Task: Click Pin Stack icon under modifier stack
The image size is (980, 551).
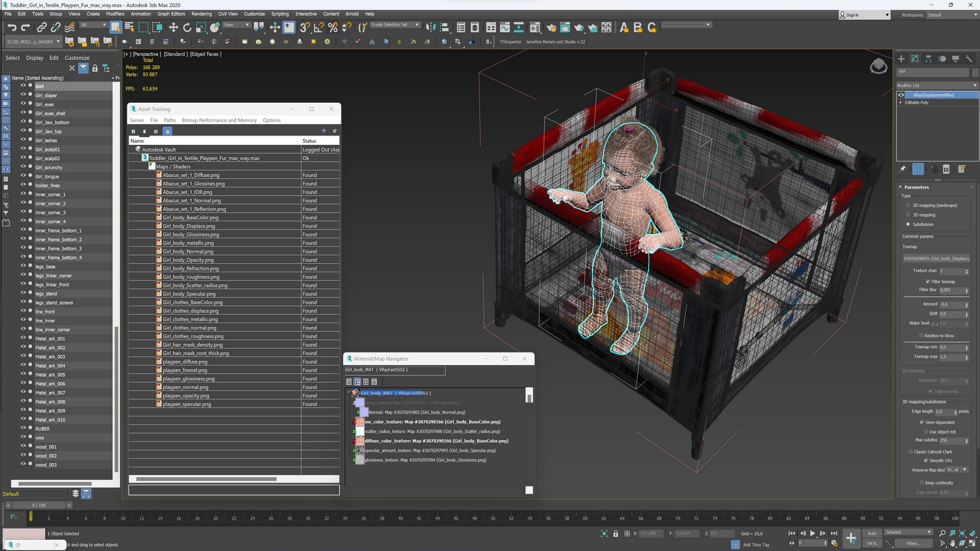Action: point(902,169)
